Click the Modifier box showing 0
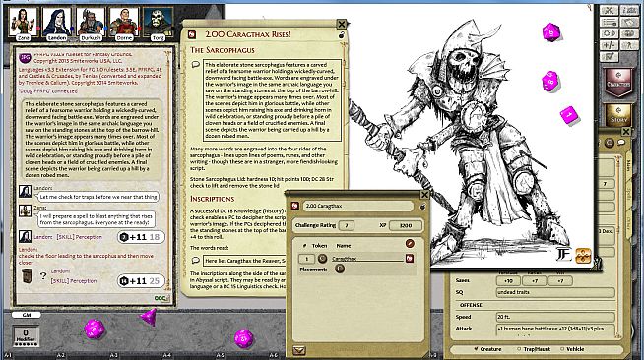644x360 pixels. tap(26, 335)
